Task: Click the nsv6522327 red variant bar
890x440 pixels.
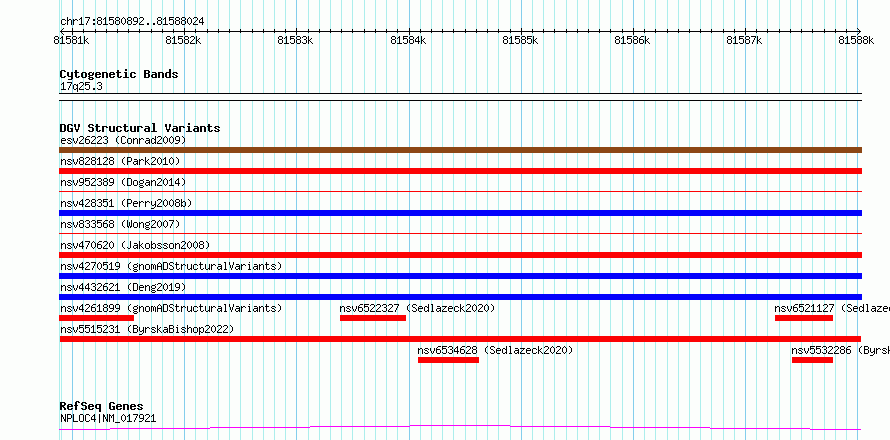Action: [x=373, y=318]
